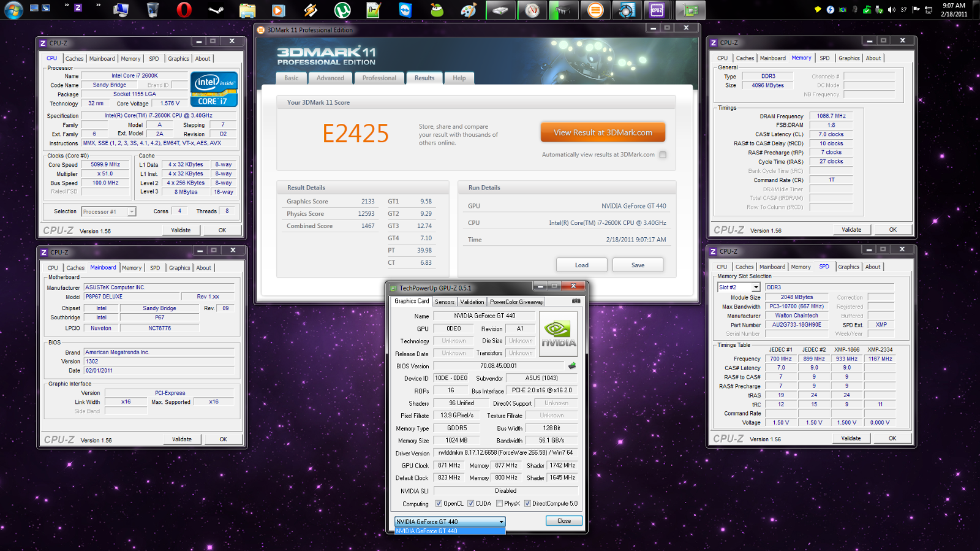The width and height of the screenshot is (980, 551).
Task: Click the E2425 score text
Action: point(356,133)
